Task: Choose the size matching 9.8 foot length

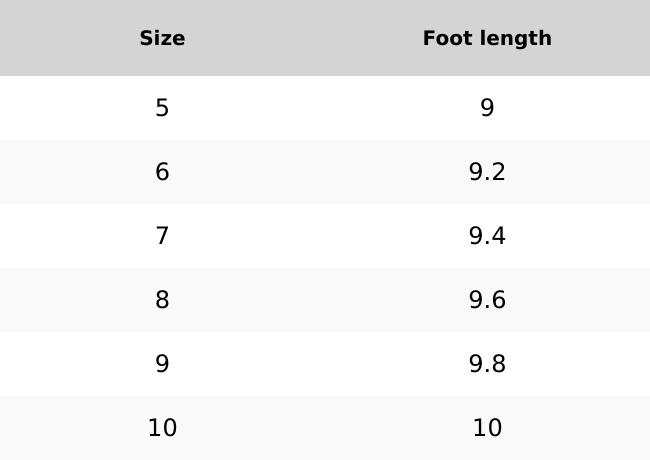Action: pyautogui.click(x=162, y=364)
